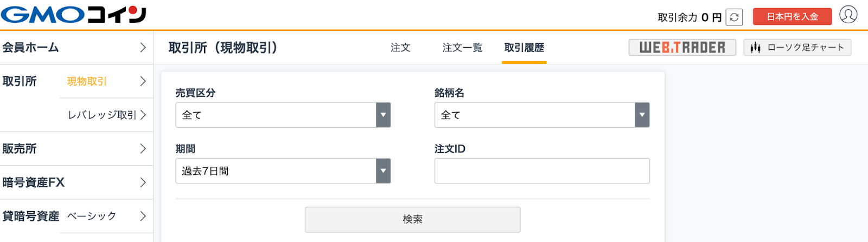Click the GMO Coin logo

(73, 15)
